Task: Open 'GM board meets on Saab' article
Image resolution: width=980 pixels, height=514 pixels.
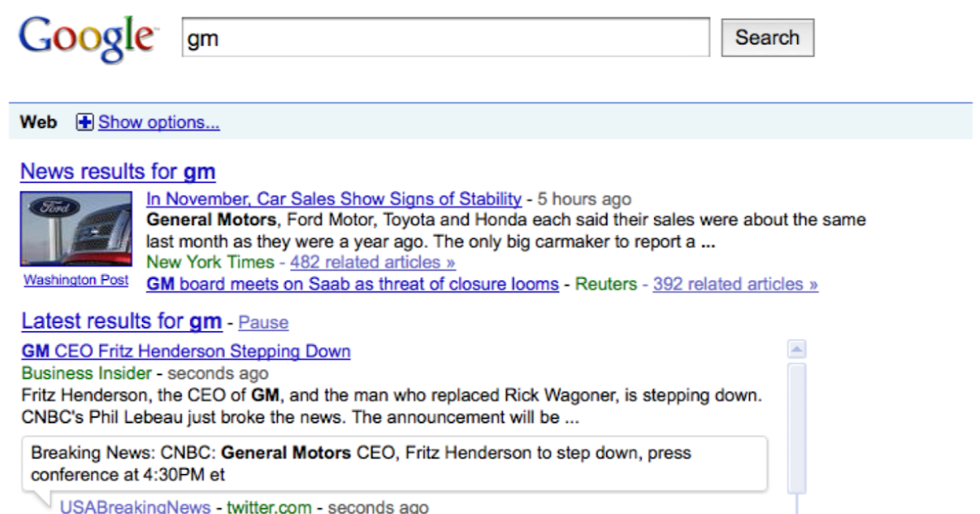Action: (352, 284)
